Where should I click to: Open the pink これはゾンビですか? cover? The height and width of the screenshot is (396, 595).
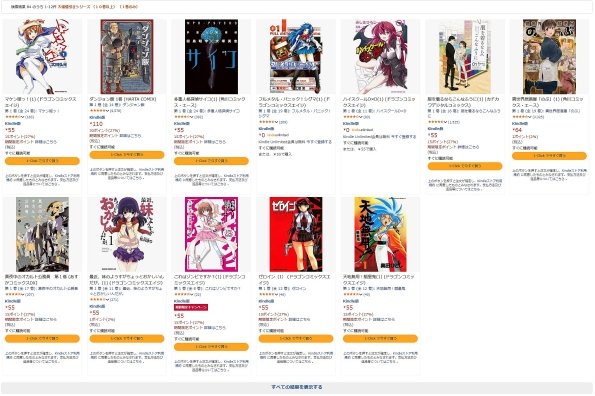click(211, 234)
